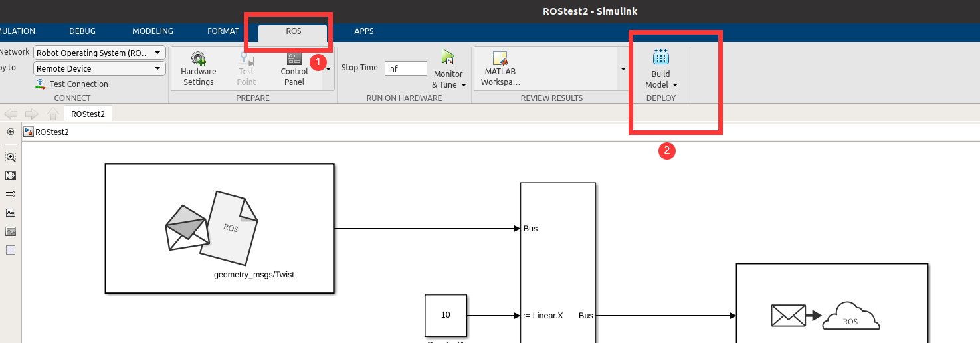
Task: Toggle sample time arrows palette icon
Action: click(10, 194)
